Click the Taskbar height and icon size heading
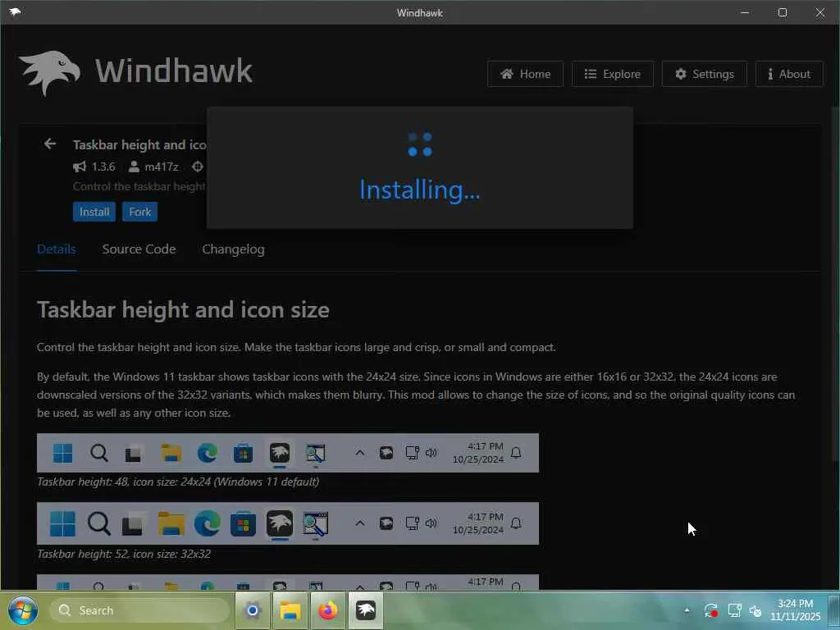The height and width of the screenshot is (630, 840). tap(183, 310)
